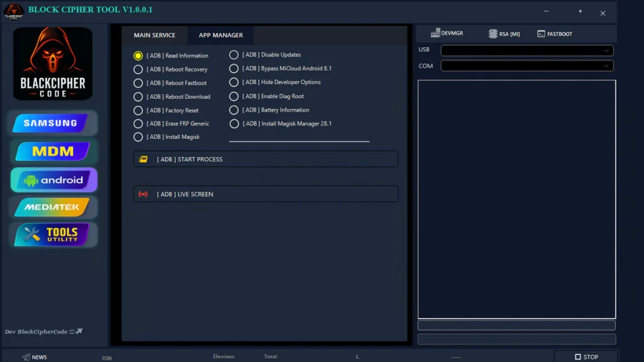Image resolution: width=644 pixels, height=362 pixels.
Task: Choose ADB Battery Information option
Action: (x=234, y=110)
